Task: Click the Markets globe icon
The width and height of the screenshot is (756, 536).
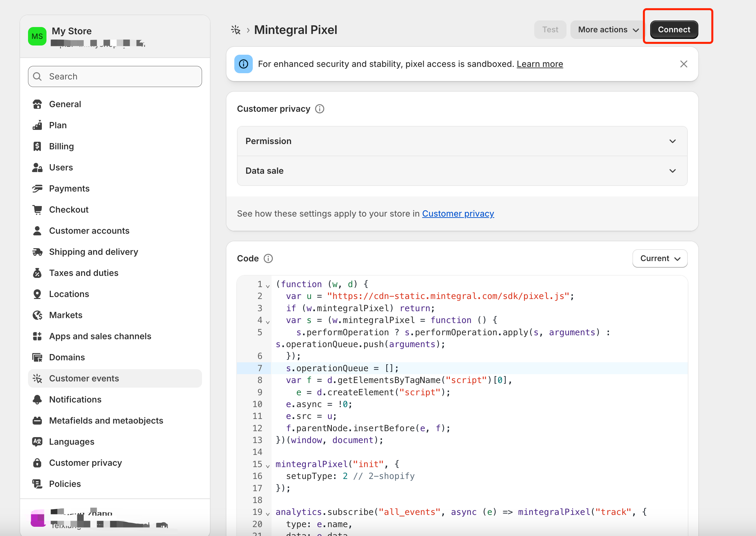Action: point(37,315)
